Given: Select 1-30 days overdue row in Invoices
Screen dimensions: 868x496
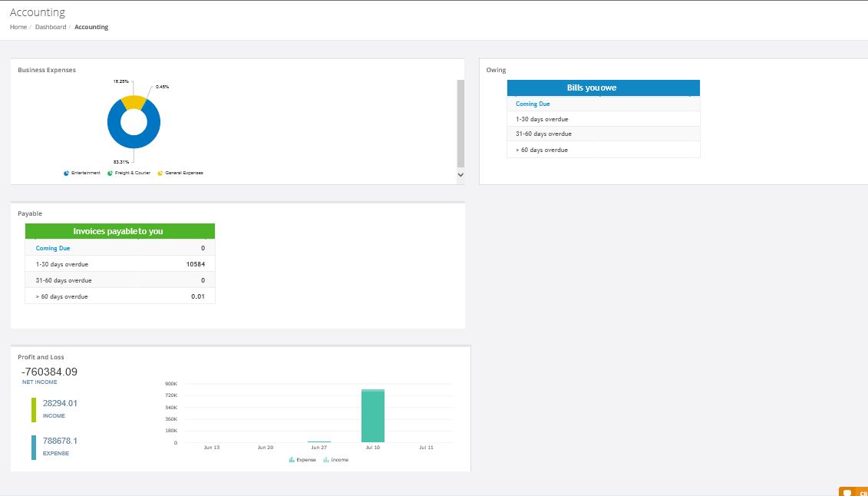Looking at the screenshot, I should pyautogui.click(x=120, y=264).
